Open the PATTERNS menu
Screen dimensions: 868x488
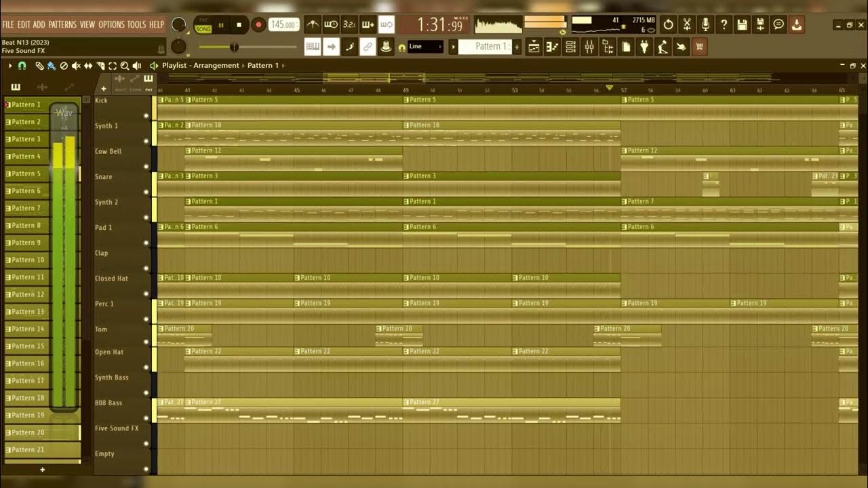point(62,24)
